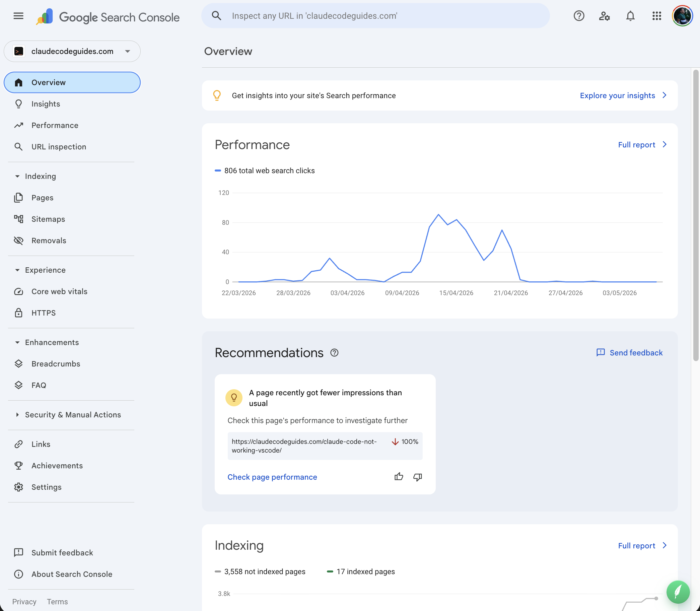Click thumbs down on the recommendation
Image resolution: width=700 pixels, height=611 pixels.
click(x=418, y=477)
